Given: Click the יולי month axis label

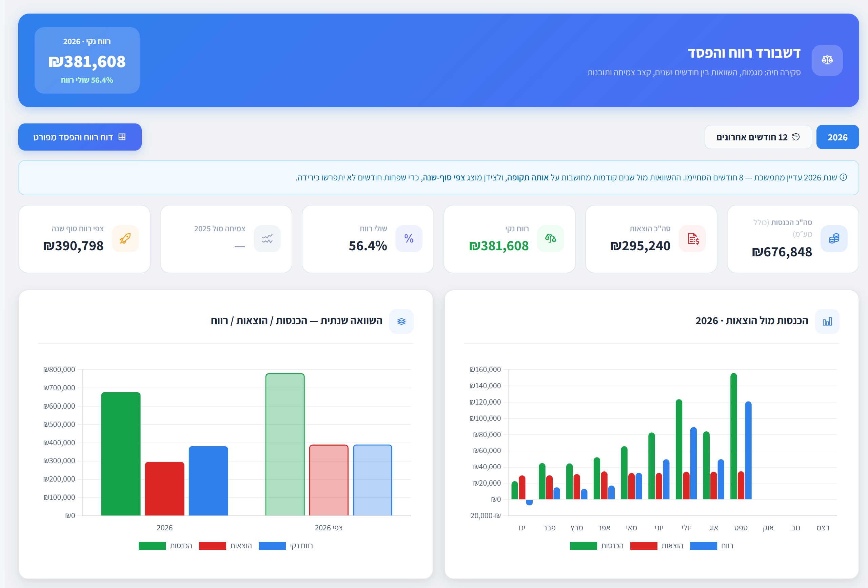Looking at the screenshot, I should (x=686, y=528).
